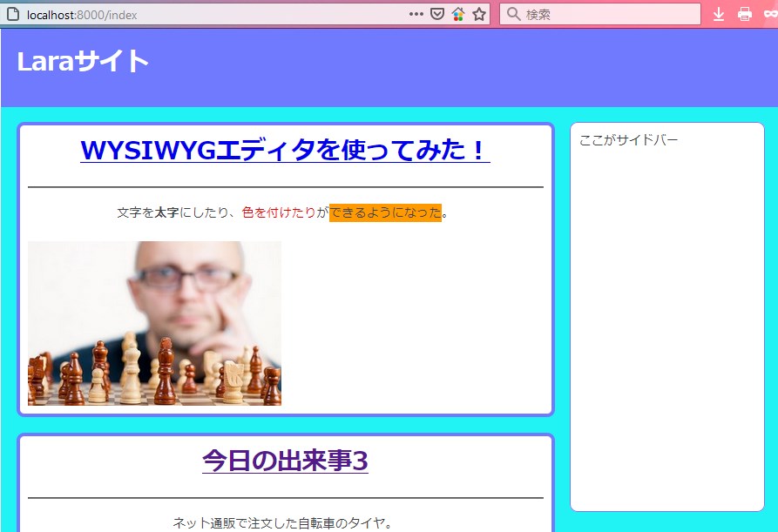This screenshot has width=778, height=532.
Task: Open the downloads panel arrow
Action: pos(719,14)
